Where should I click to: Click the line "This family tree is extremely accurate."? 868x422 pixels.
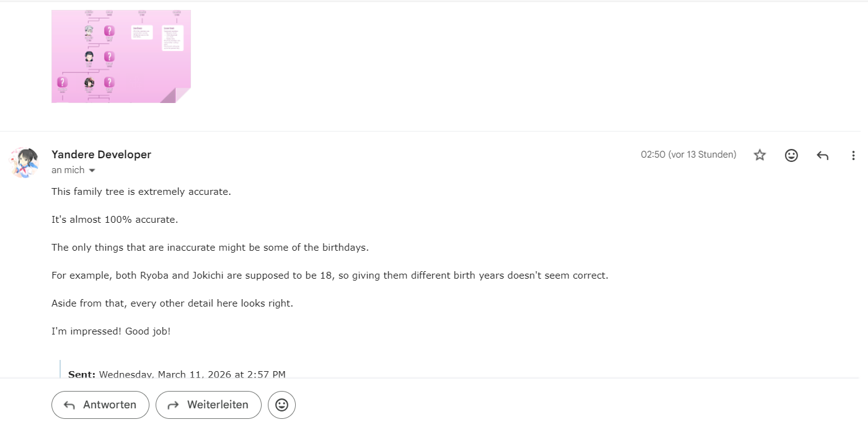(141, 192)
